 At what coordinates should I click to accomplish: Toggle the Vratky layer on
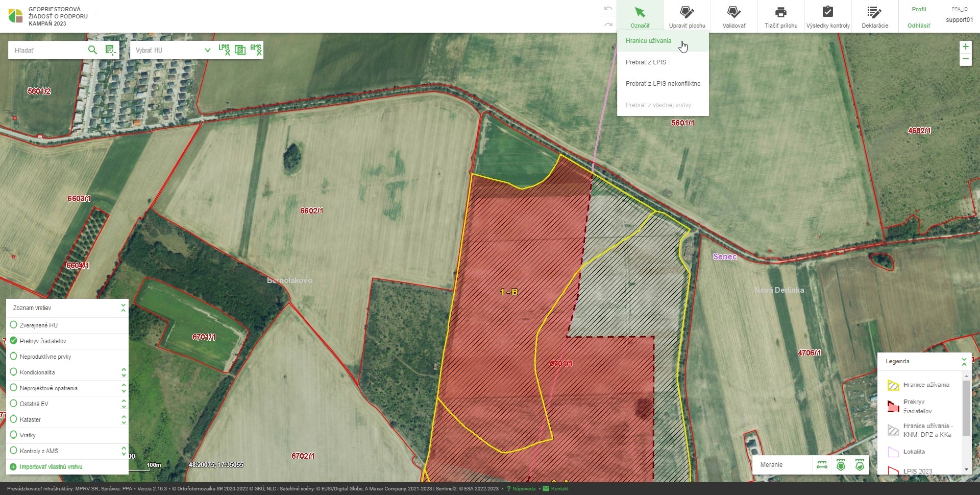pyautogui.click(x=14, y=435)
